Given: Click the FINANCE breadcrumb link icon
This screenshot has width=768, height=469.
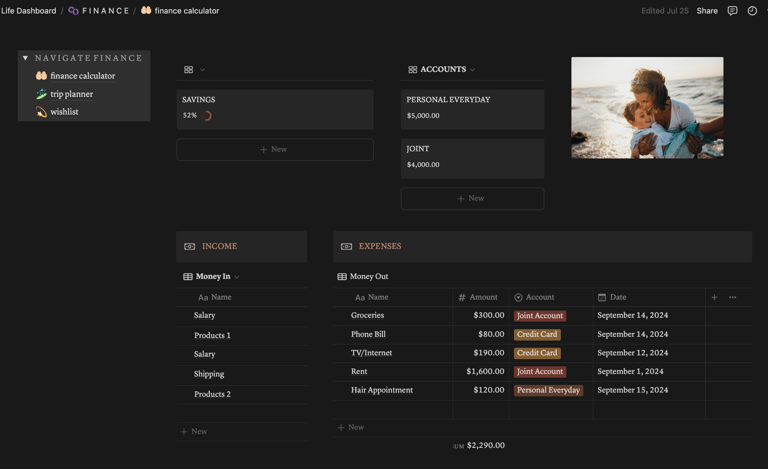Looking at the screenshot, I should pyautogui.click(x=73, y=11).
